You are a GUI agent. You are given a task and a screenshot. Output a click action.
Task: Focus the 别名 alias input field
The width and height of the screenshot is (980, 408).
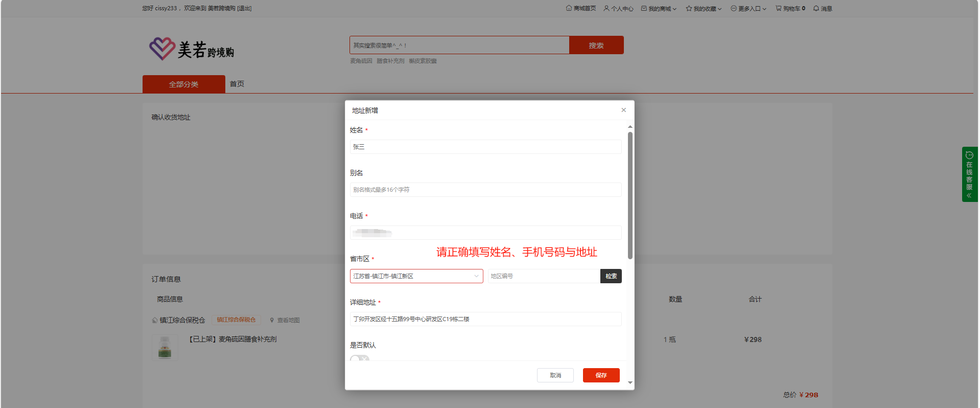coord(485,190)
